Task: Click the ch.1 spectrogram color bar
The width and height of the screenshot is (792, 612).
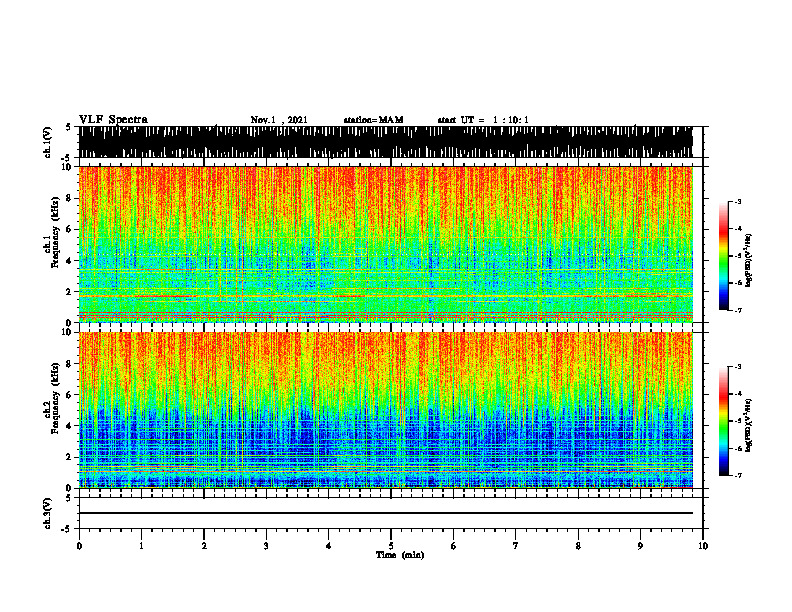Action: 723,256
